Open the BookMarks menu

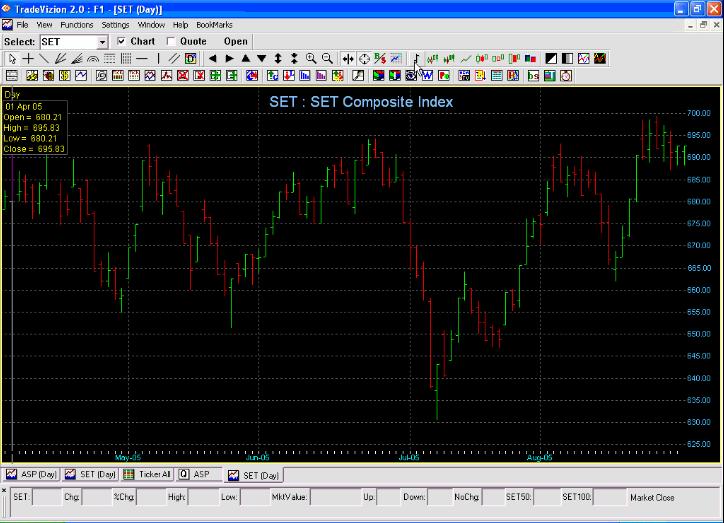click(x=214, y=25)
